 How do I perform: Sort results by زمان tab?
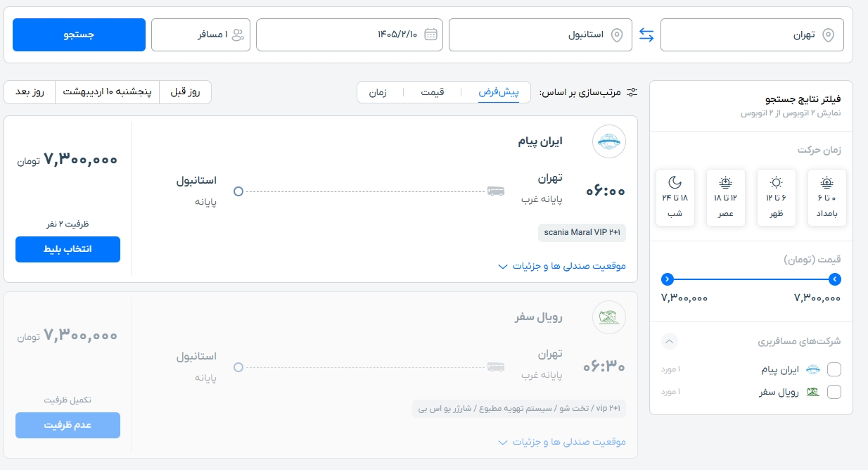378,92
